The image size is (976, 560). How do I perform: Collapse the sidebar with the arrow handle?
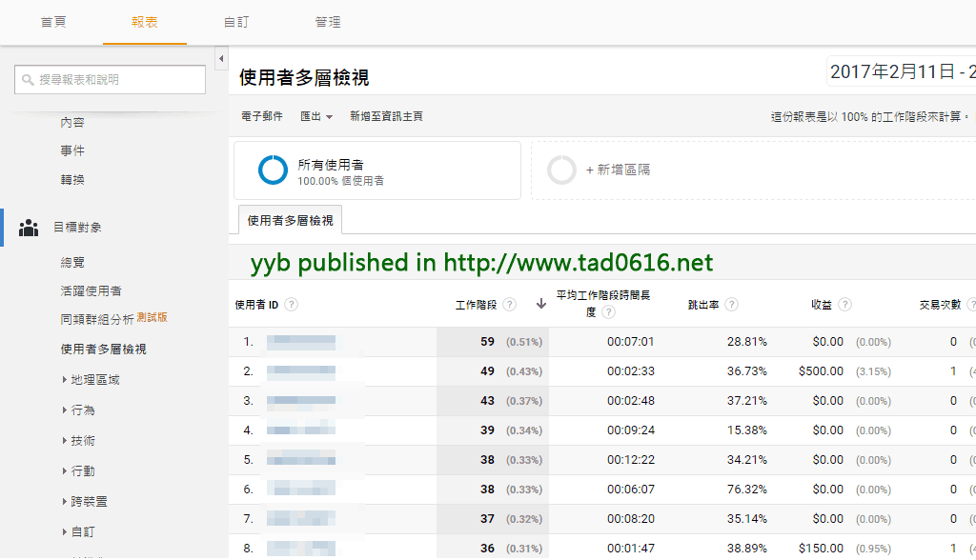(221, 58)
